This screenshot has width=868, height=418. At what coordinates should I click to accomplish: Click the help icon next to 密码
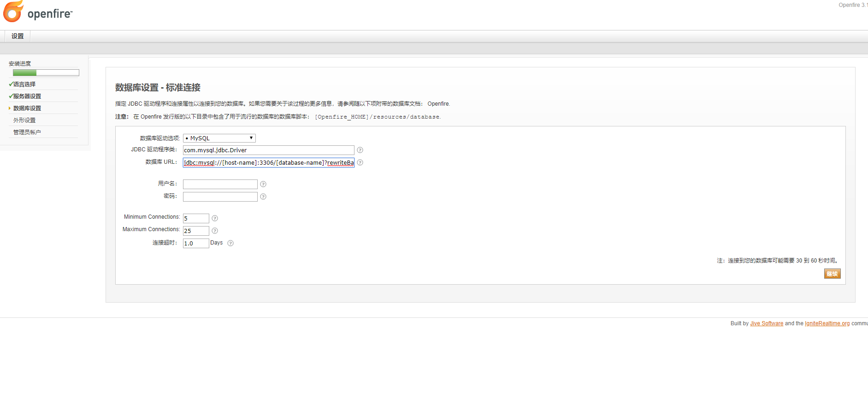pos(263,196)
